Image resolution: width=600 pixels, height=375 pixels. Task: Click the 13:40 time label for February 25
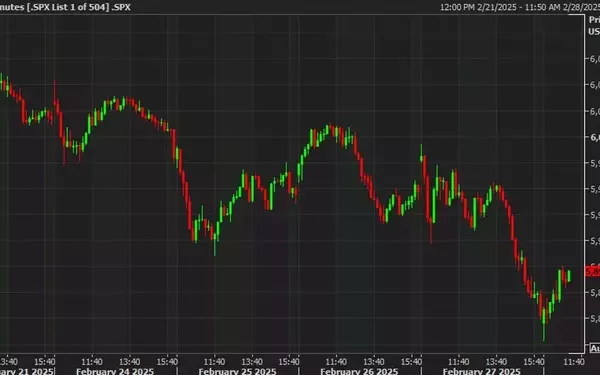tap(252, 361)
